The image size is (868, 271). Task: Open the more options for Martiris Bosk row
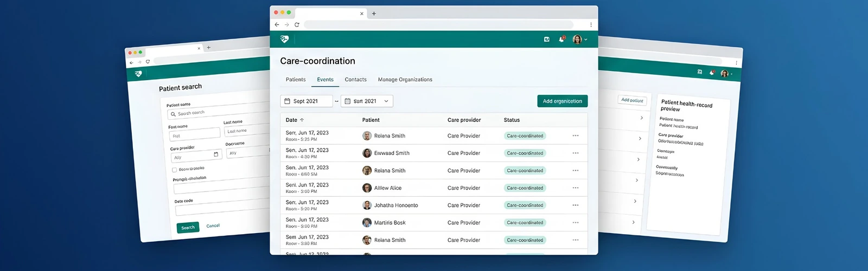pyautogui.click(x=576, y=223)
